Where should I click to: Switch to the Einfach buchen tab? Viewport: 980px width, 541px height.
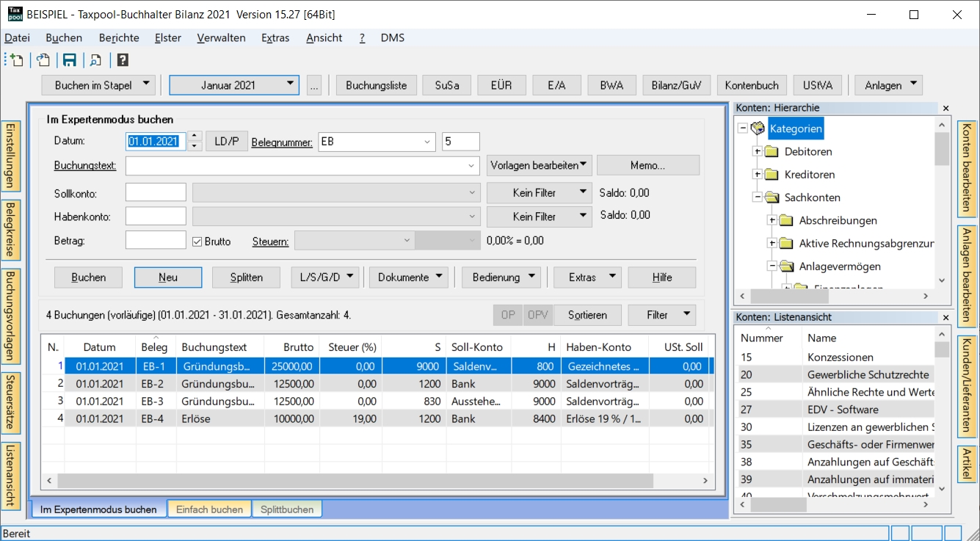pos(209,509)
